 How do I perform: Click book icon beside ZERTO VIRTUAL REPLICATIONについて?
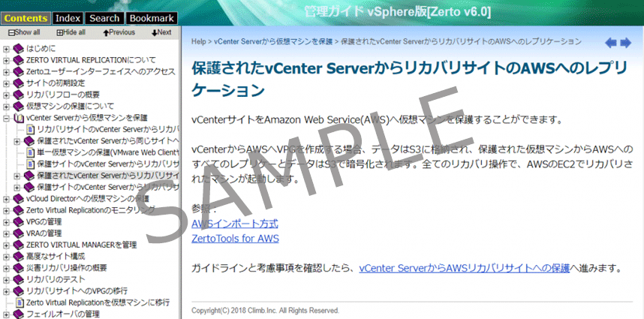tap(19, 60)
